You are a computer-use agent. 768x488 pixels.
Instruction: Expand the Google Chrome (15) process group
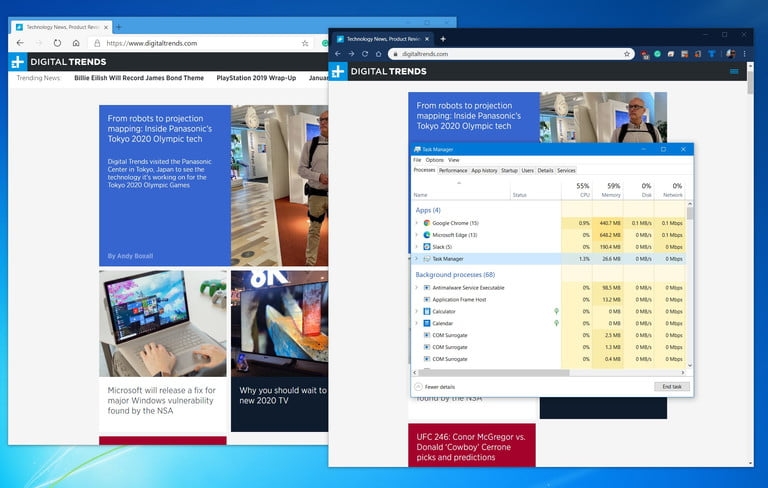[417, 223]
